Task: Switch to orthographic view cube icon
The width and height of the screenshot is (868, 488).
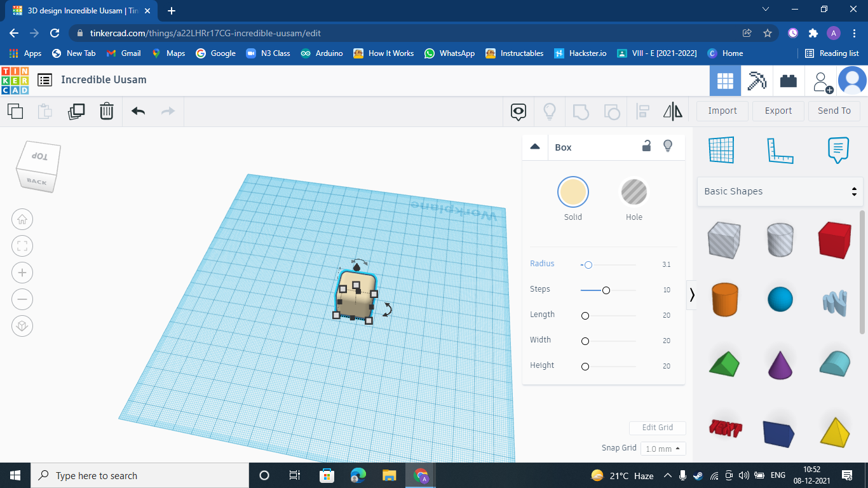Action: 22,326
